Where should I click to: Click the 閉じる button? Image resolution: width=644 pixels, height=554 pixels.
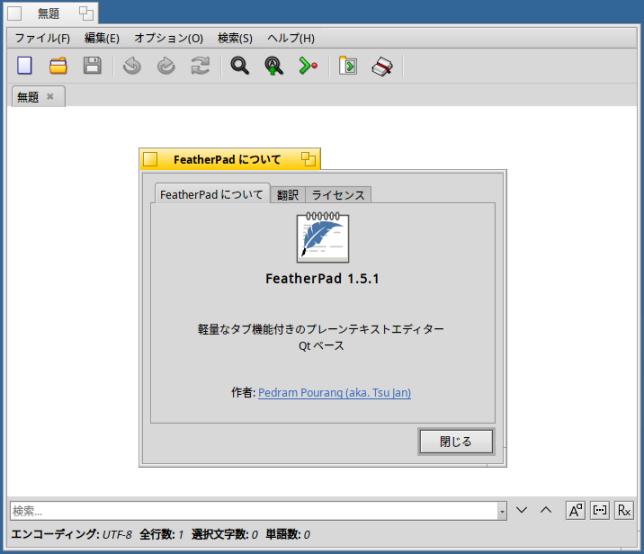coord(456,441)
